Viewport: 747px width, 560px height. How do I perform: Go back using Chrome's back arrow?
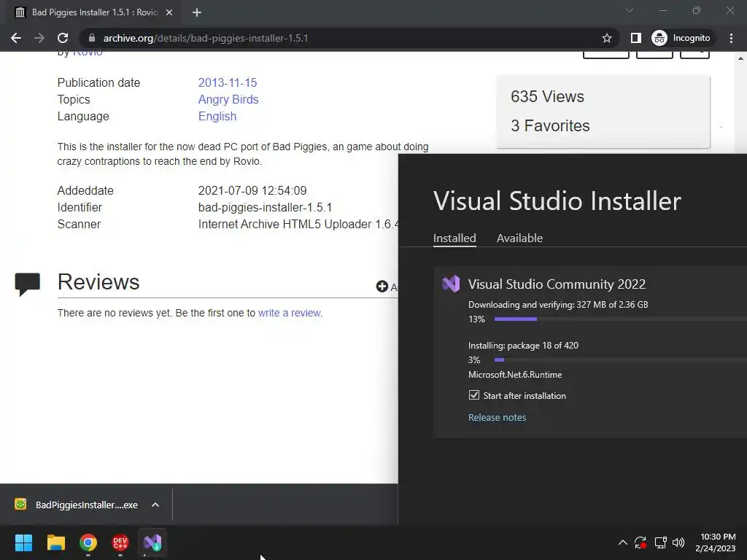tap(16, 38)
